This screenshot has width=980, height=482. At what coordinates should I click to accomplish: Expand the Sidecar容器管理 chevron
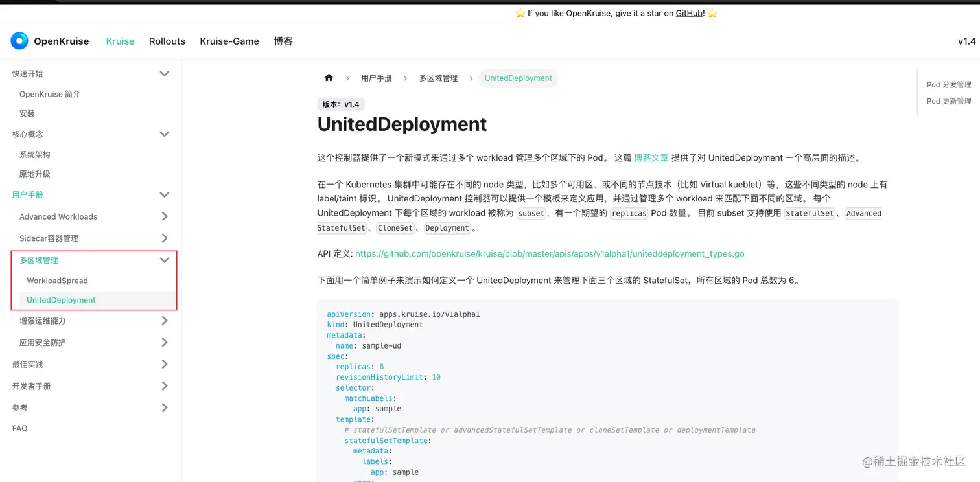tap(165, 238)
